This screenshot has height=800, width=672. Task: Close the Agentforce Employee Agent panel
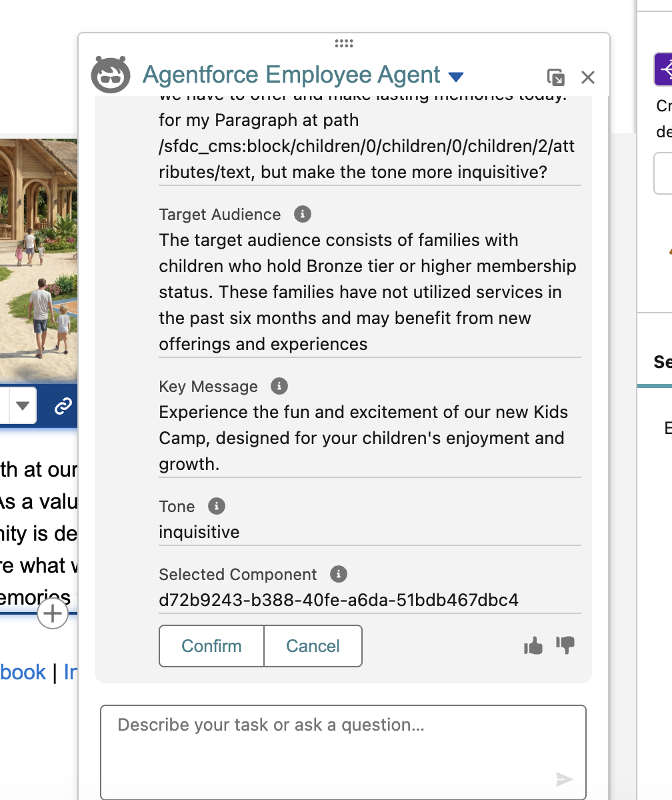587,77
